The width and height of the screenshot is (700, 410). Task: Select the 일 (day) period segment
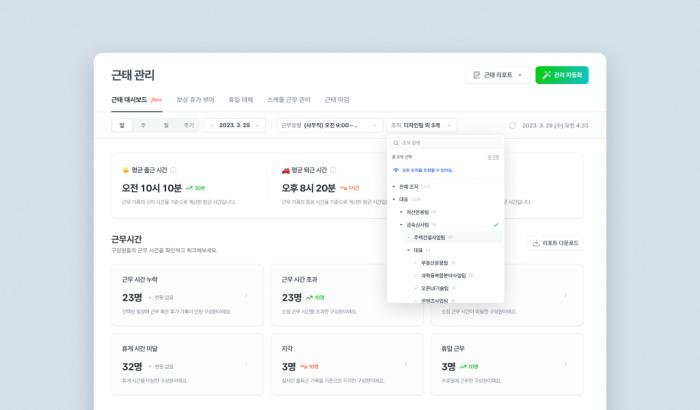click(122, 126)
